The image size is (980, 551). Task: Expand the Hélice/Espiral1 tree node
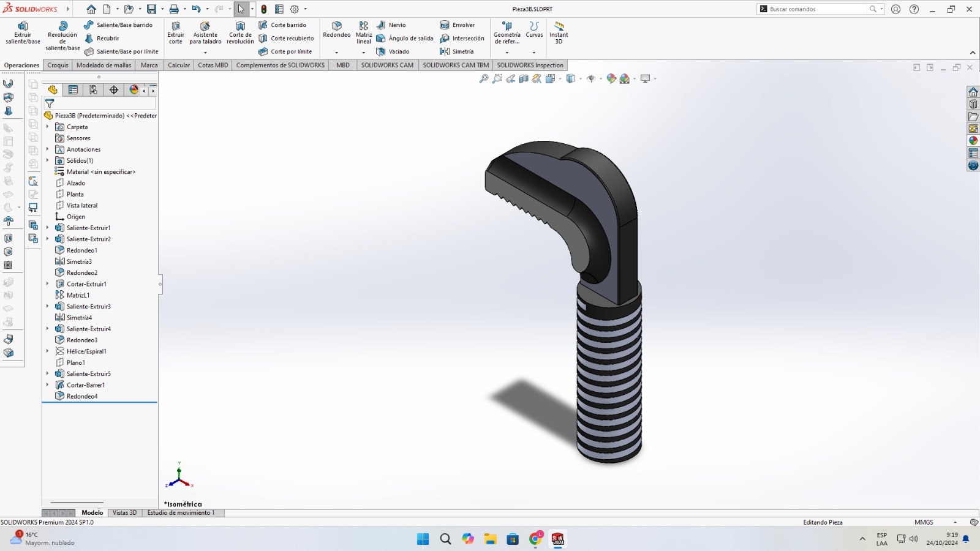tap(48, 351)
